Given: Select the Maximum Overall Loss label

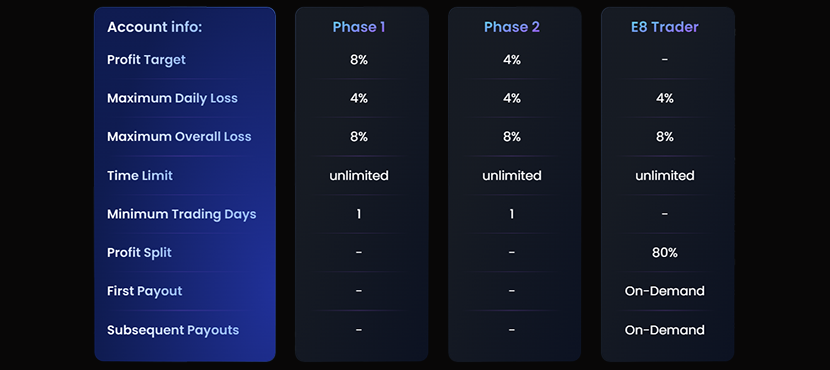Looking at the screenshot, I should coord(179,137).
